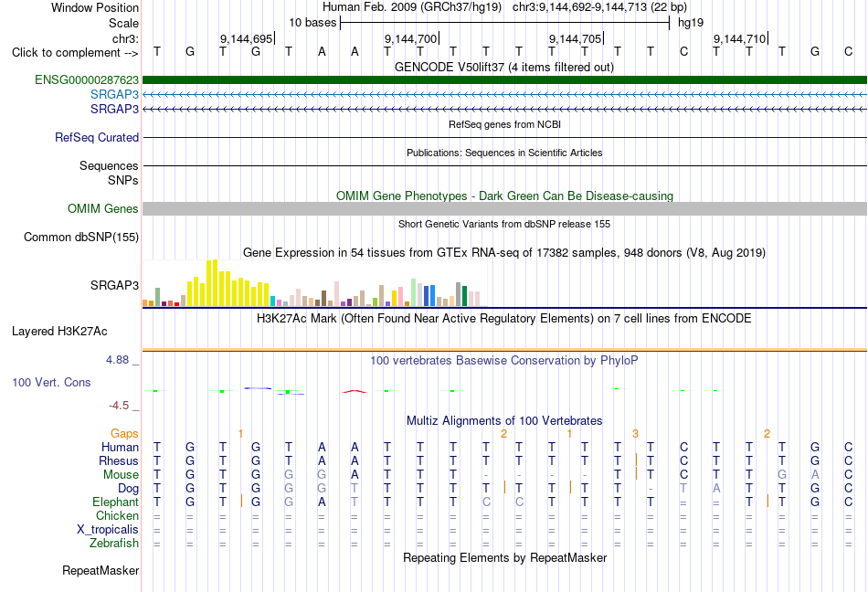Click the Zebrafish species label

point(114,544)
